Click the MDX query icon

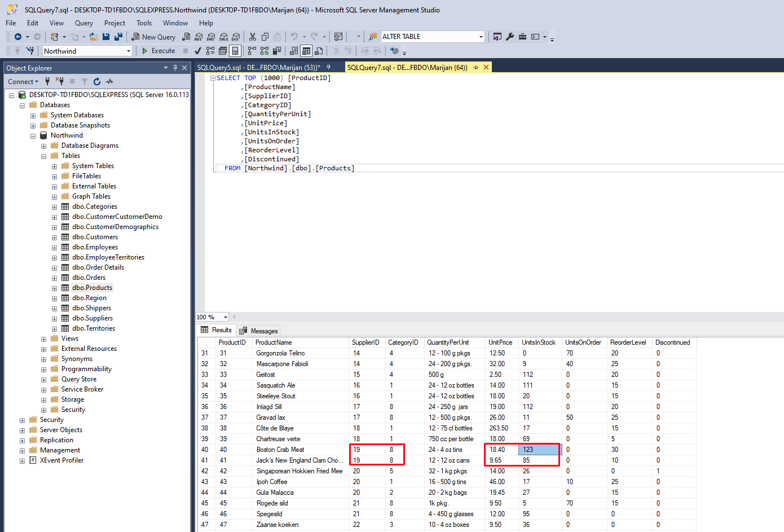[x=199, y=37]
